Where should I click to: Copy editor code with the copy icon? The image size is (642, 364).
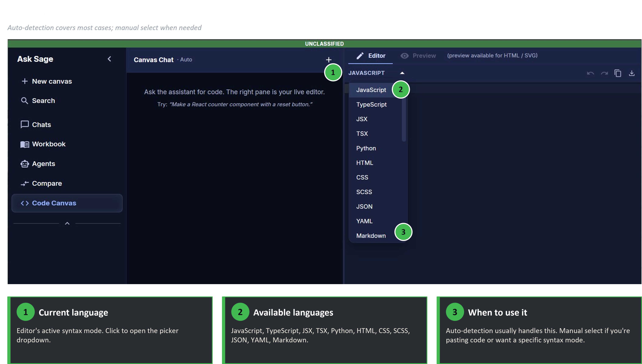[x=618, y=73]
